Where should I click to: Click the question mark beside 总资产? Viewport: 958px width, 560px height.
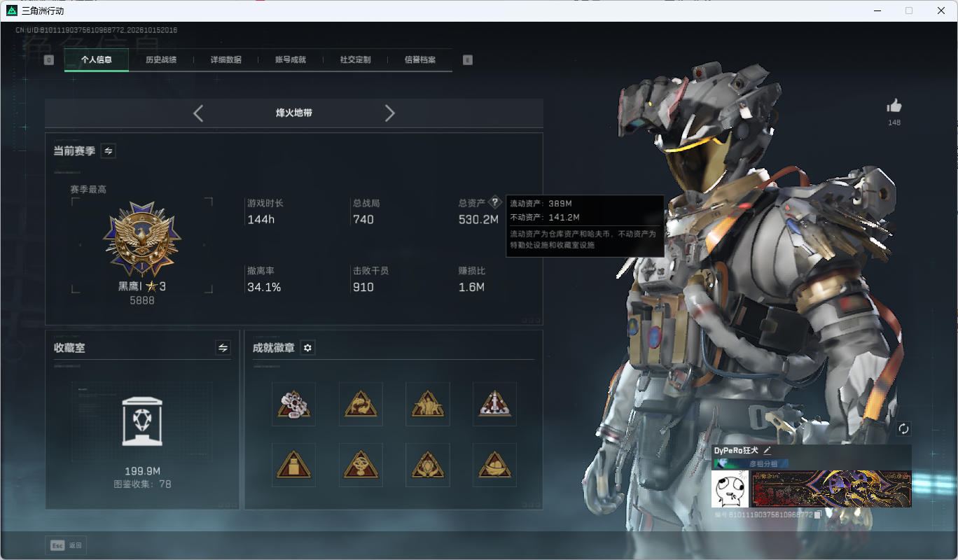pyautogui.click(x=495, y=202)
